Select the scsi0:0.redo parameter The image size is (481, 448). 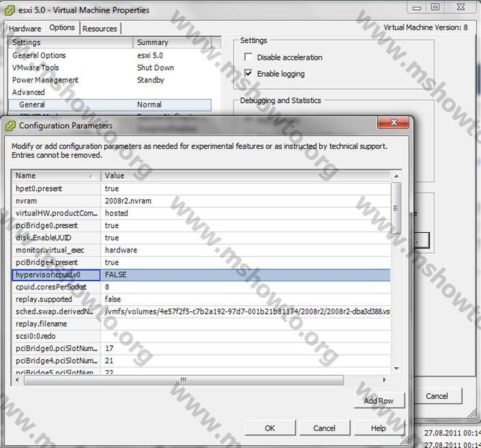click(x=56, y=336)
